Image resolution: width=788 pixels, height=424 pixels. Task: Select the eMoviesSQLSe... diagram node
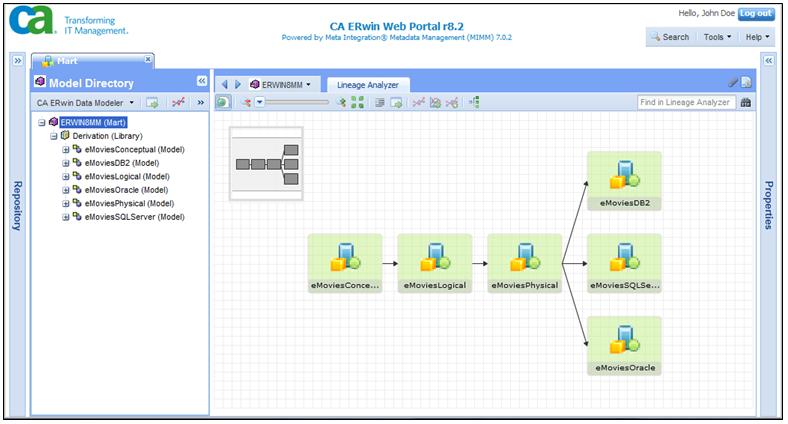click(625, 263)
